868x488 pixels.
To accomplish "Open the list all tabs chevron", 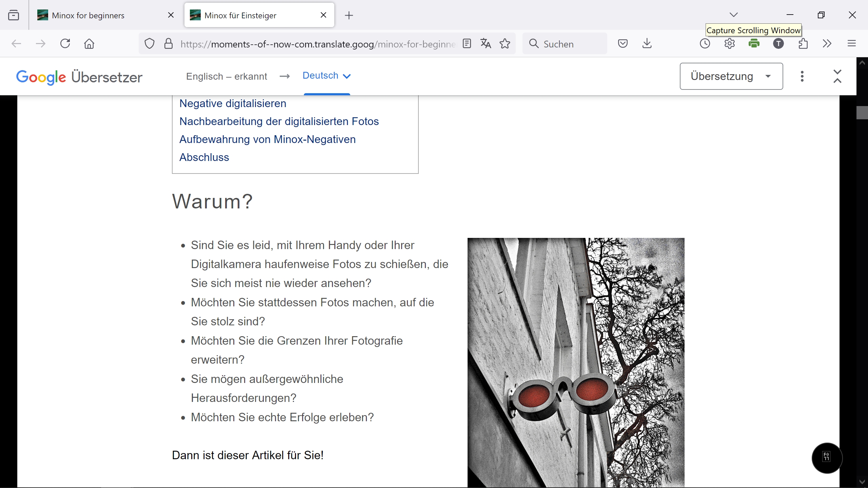I will (733, 15).
